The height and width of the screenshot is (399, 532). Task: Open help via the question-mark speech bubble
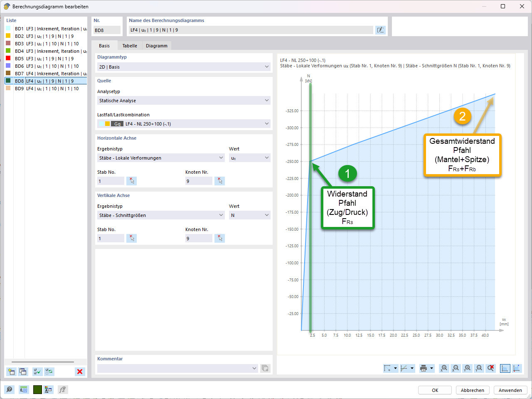[9, 389]
